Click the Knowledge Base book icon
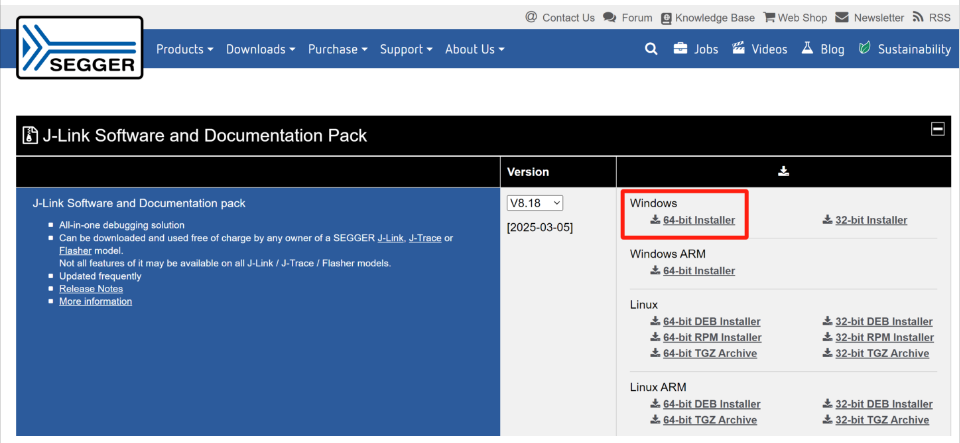The image size is (960, 443). coord(667,18)
